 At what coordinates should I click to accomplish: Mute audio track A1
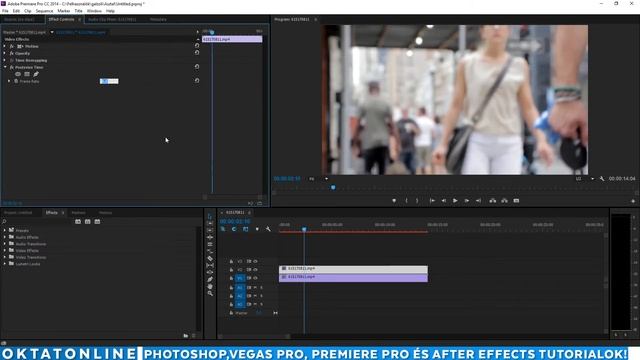click(x=256, y=288)
